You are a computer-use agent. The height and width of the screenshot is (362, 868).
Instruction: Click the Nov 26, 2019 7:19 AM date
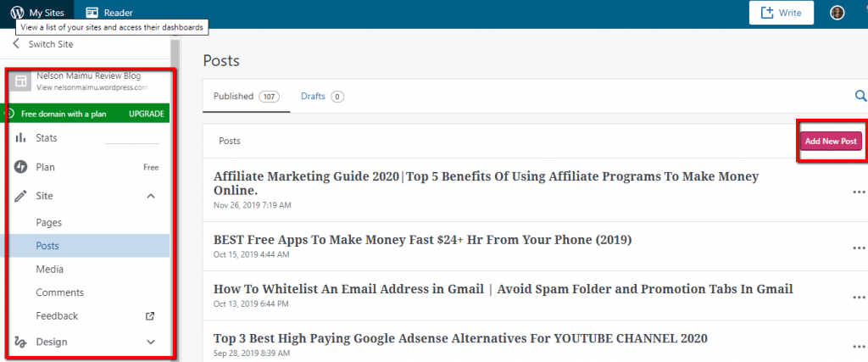coord(253,205)
